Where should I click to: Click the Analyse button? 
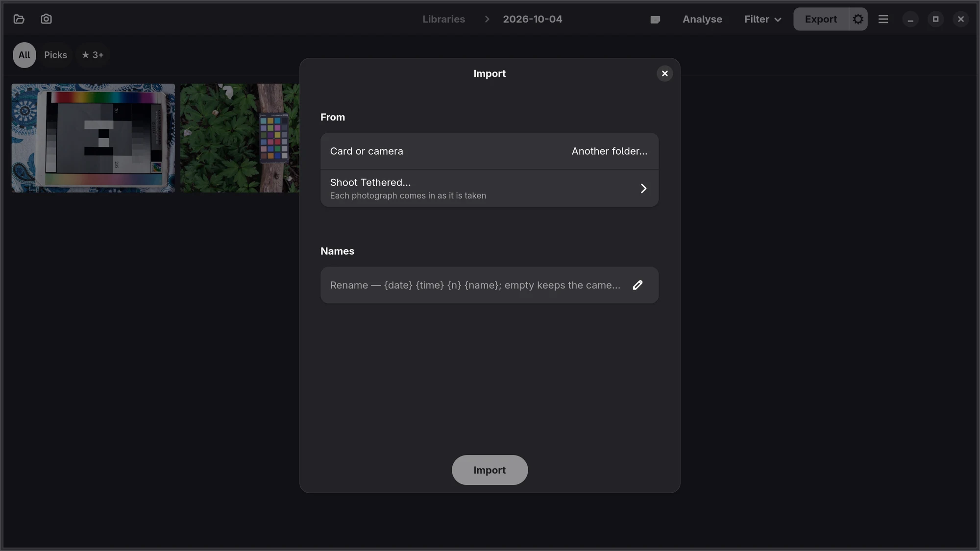point(702,19)
